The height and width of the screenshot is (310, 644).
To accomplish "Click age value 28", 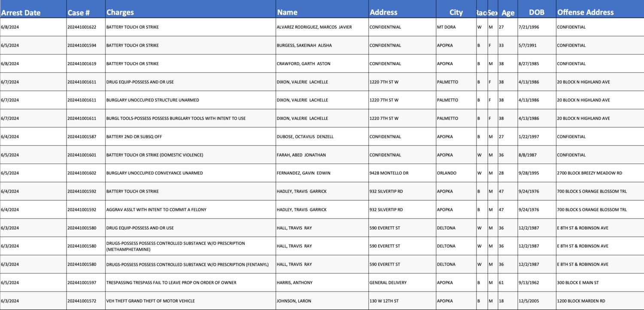I will coord(501,173).
